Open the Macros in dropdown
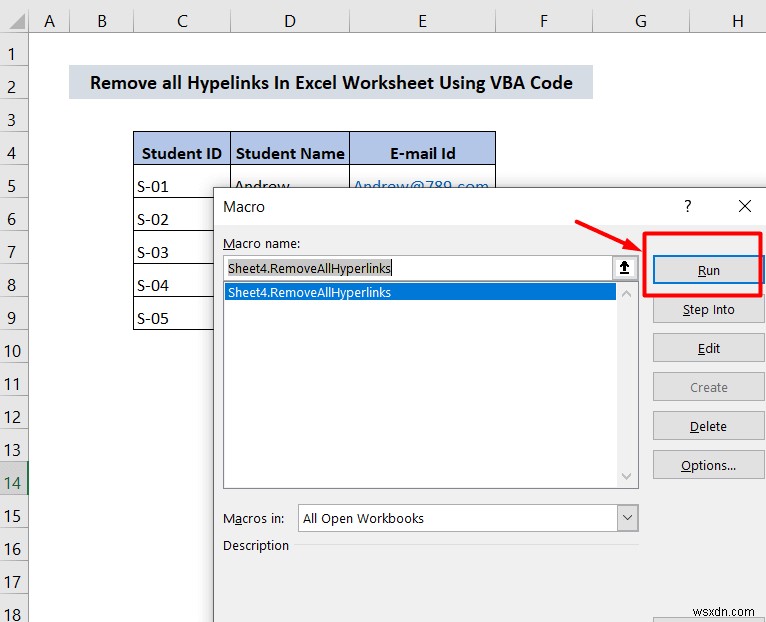766x622 pixels. click(x=627, y=518)
